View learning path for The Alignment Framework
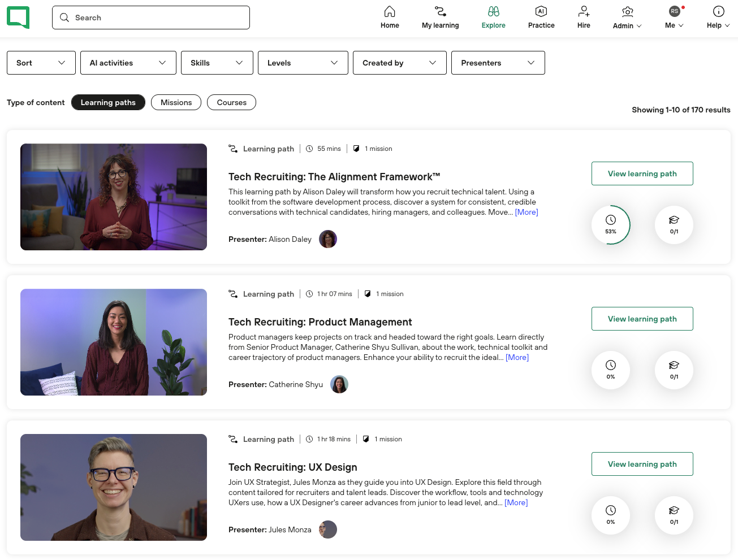 click(642, 173)
